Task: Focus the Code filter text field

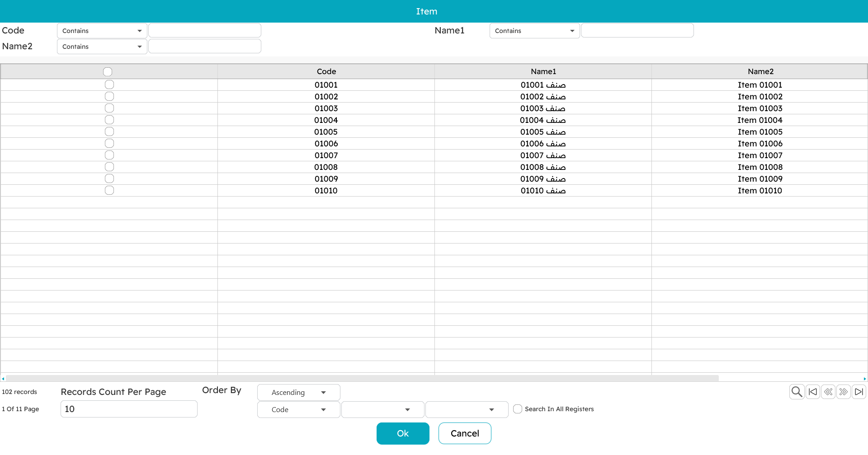Action: coord(205,30)
